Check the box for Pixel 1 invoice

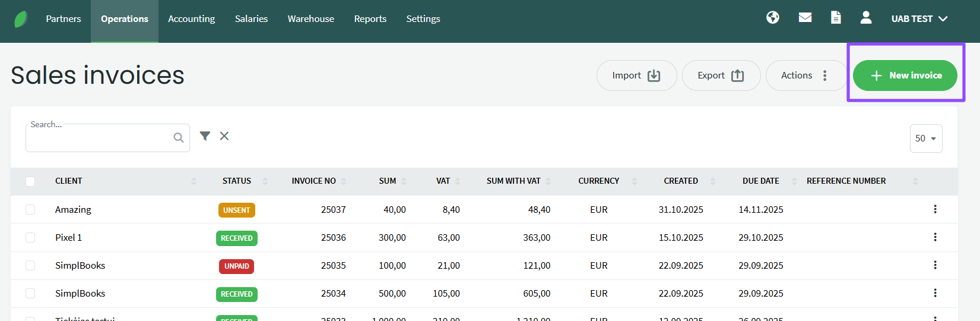(30, 238)
